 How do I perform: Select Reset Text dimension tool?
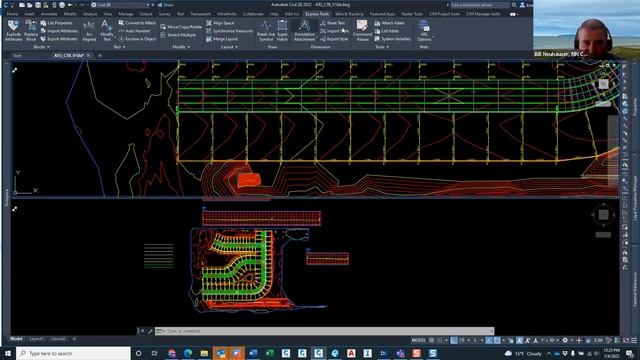tap(332, 23)
